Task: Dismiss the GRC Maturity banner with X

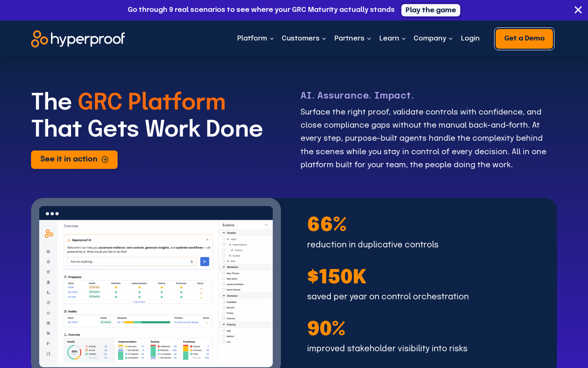Action: click(x=578, y=10)
